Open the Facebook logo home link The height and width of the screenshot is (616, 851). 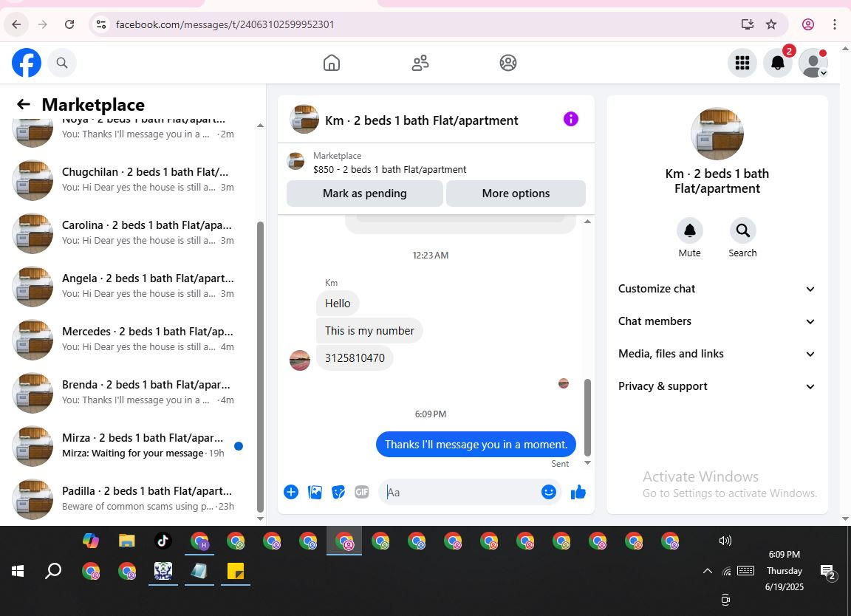[x=27, y=63]
